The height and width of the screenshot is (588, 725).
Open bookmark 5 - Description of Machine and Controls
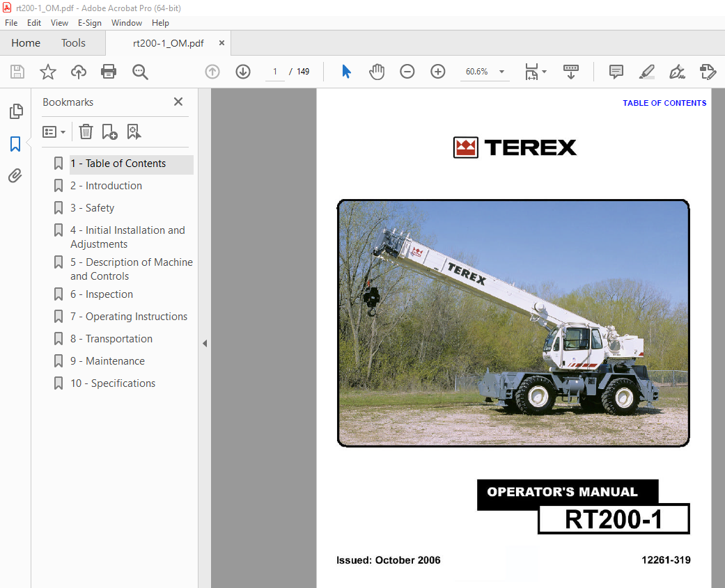point(132,269)
